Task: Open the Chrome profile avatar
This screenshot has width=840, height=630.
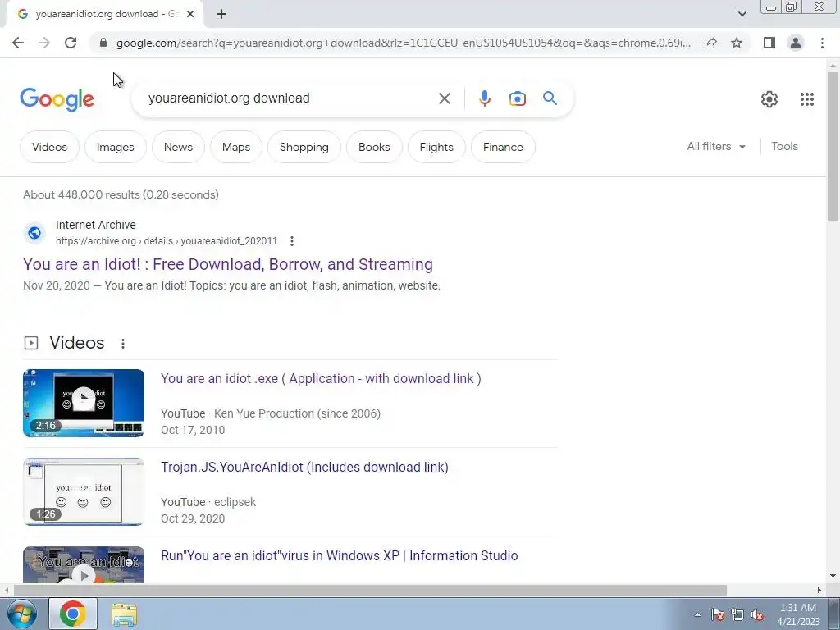Action: pyautogui.click(x=796, y=43)
